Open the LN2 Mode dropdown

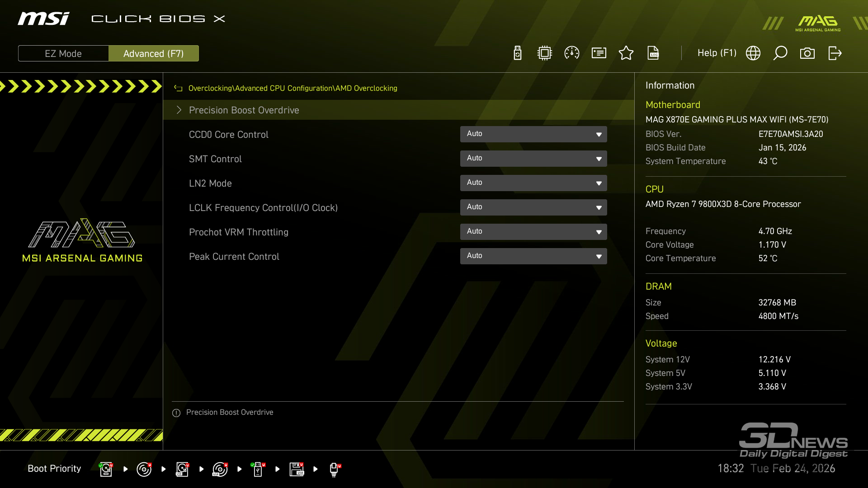coord(533,183)
